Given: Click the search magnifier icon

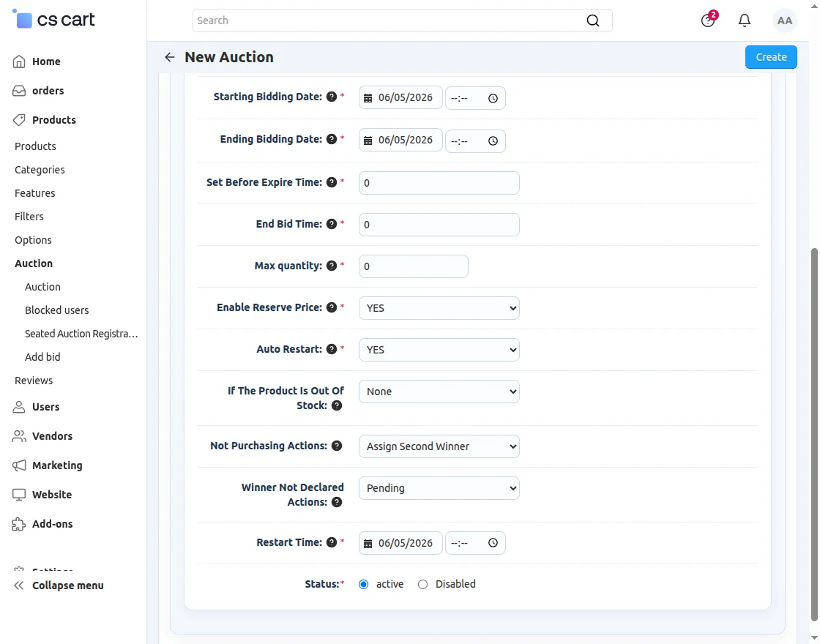Looking at the screenshot, I should tap(592, 20).
